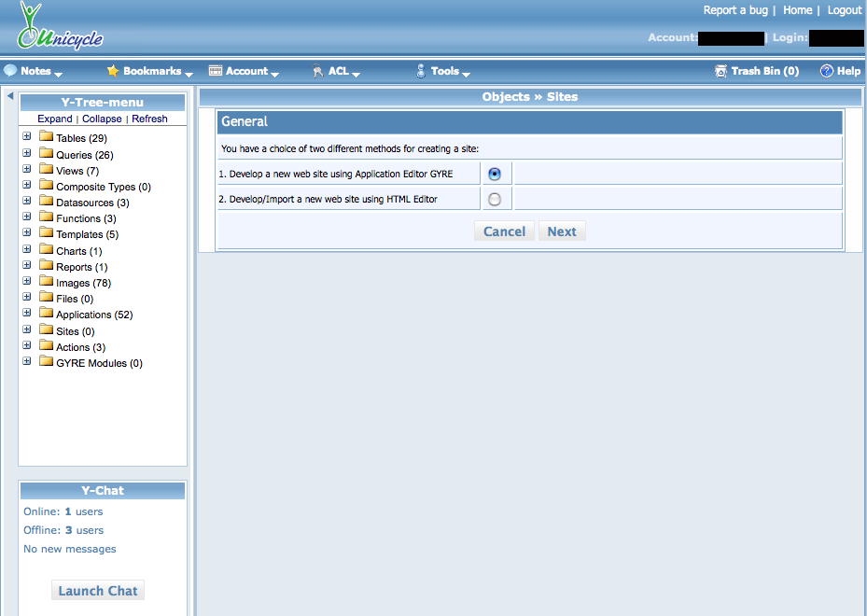Screen dimensions: 867x616
Task: Click the ACL keys icon
Action: click(x=317, y=71)
